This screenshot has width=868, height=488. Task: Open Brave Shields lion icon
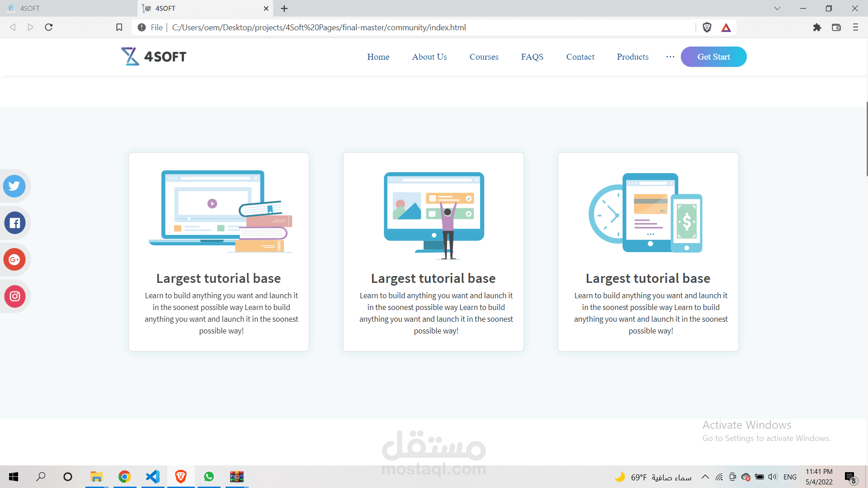[707, 28]
